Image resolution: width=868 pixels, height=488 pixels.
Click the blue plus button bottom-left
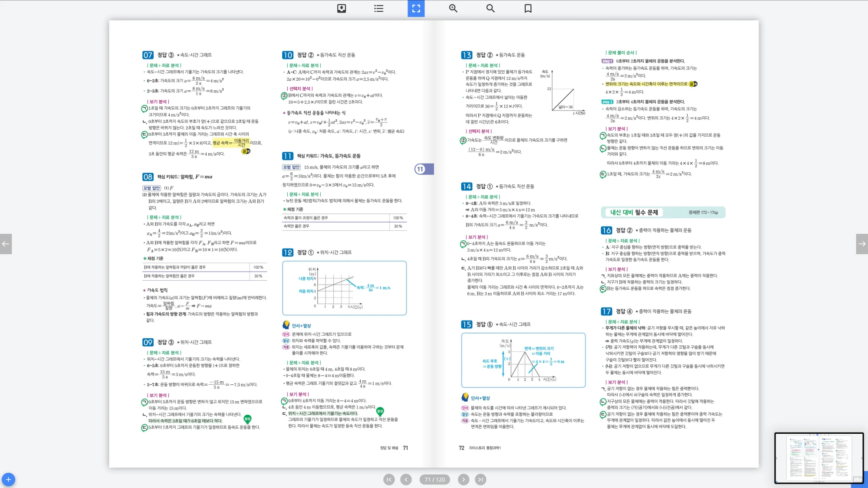(8, 479)
